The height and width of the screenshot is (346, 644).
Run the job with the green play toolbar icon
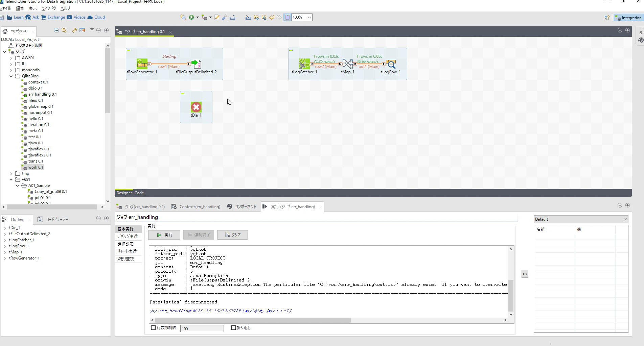(191, 17)
